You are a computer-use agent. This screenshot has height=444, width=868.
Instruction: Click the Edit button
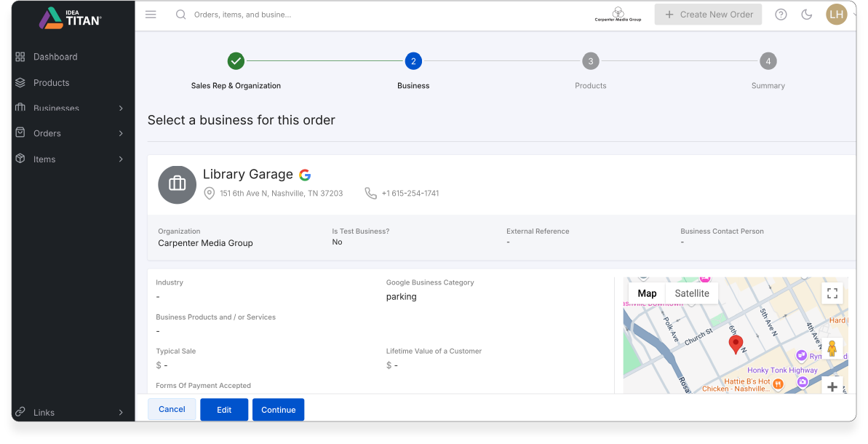tap(224, 410)
